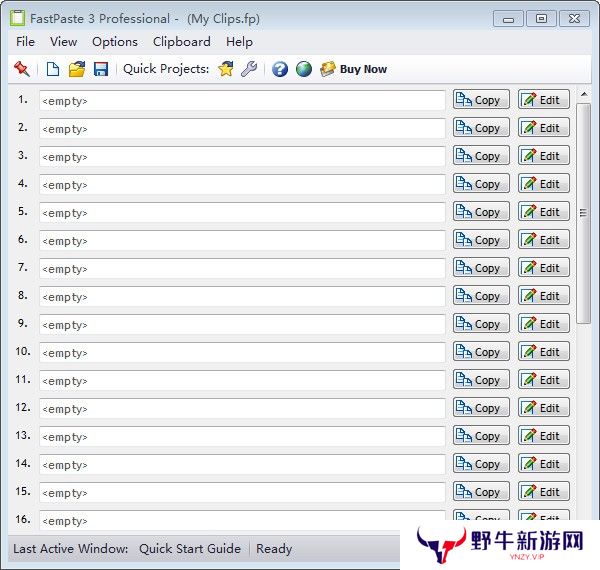Viewport: 600px width, 570px height.
Task: Open the File menu
Action: pos(25,42)
